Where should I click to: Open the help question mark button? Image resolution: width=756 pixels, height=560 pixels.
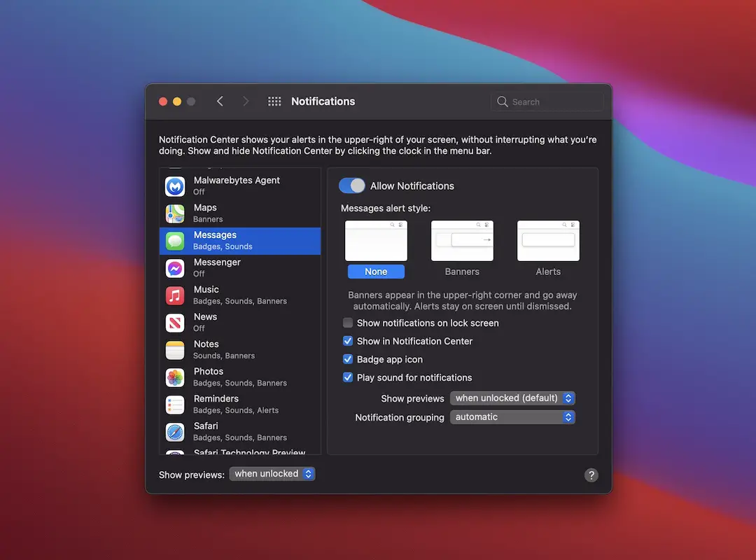pyautogui.click(x=591, y=475)
